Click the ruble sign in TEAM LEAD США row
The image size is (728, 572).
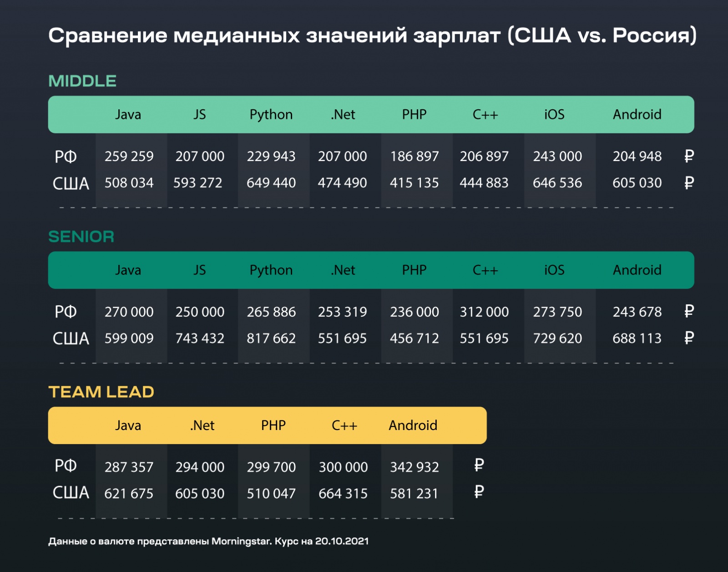[479, 492]
